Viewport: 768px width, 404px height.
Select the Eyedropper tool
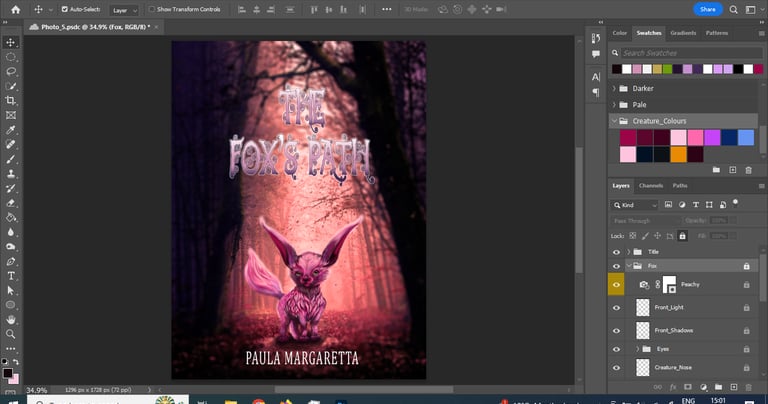click(x=11, y=130)
